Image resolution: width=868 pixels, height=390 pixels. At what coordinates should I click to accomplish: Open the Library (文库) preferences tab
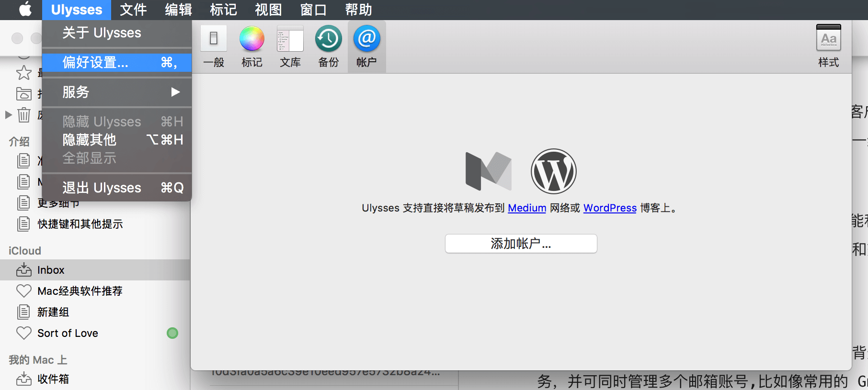pos(290,47)
